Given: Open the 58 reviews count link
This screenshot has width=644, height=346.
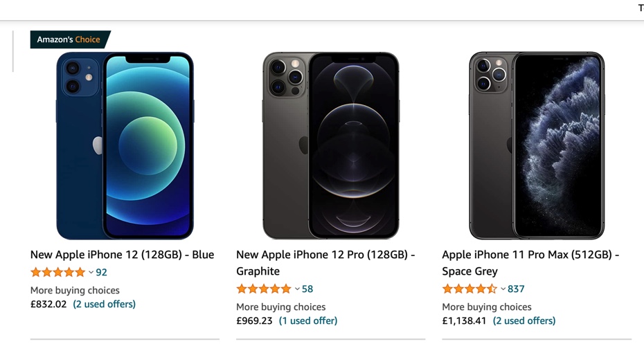Looking at the screenshot, I should (307, 289).
